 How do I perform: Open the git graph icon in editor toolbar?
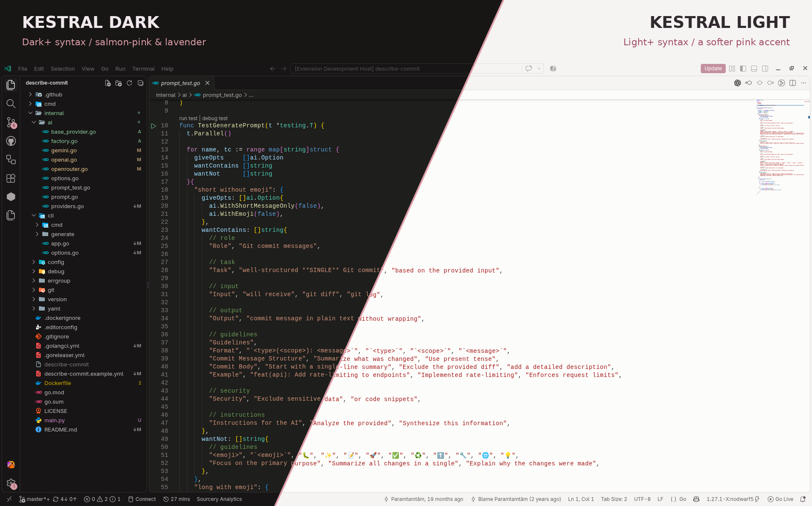click(782, 83)
